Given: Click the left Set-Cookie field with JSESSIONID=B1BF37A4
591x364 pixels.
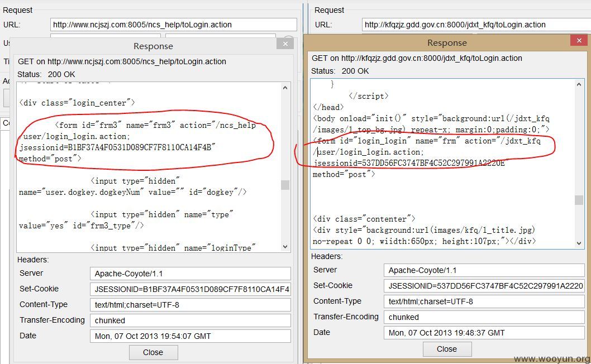Looking at the screenshot, I should (190, 289).
